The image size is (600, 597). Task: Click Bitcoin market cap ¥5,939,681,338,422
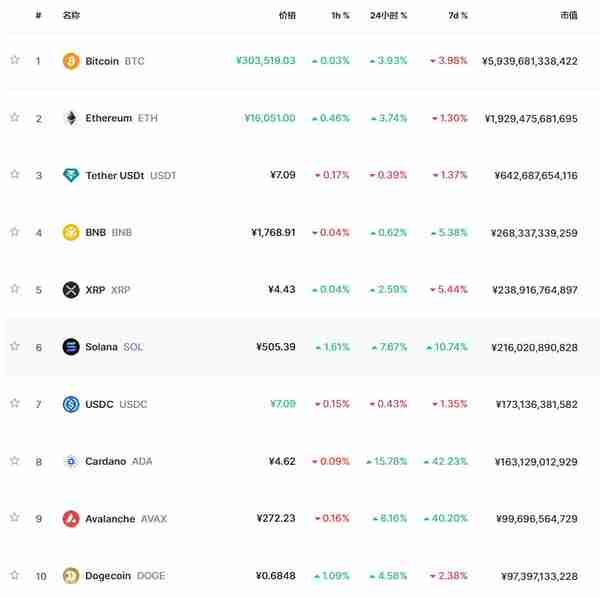[x=530, y=61]
